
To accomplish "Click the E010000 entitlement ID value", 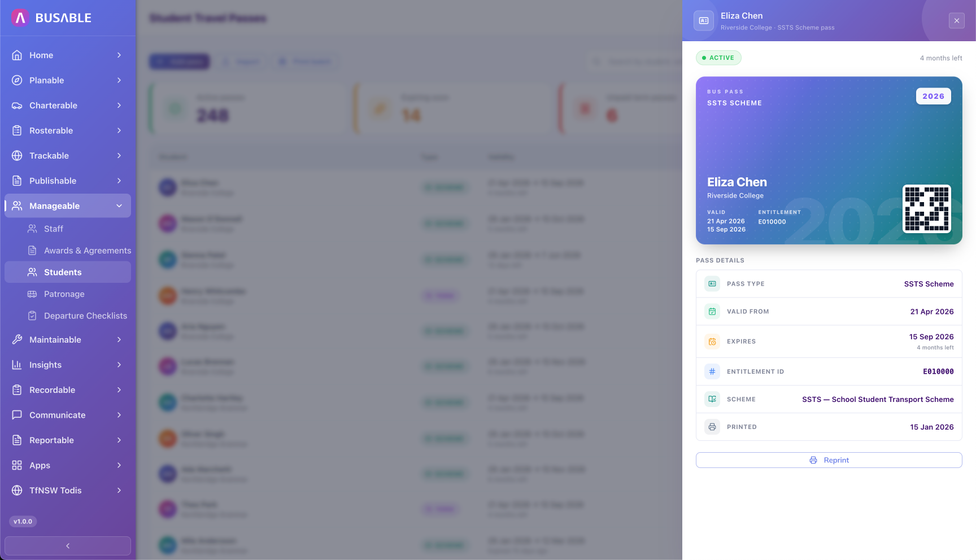I will (x=938, y=371).
